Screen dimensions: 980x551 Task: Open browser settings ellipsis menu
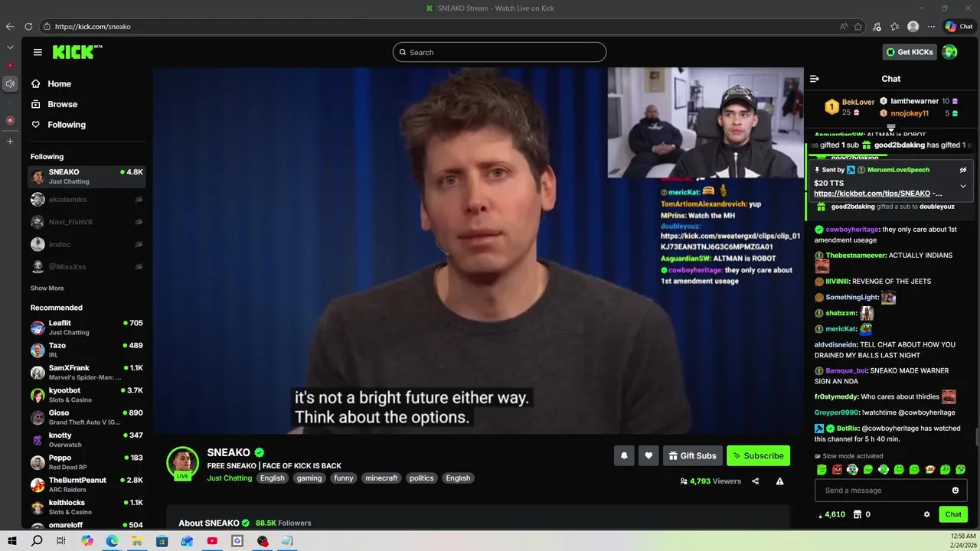[x=931, y=26]
